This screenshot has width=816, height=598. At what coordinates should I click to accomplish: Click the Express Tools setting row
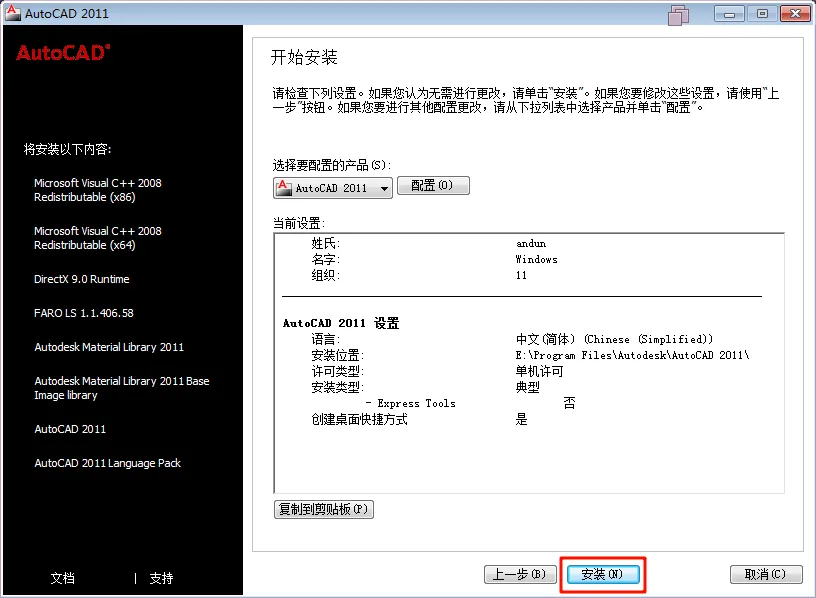coord(470,403)
